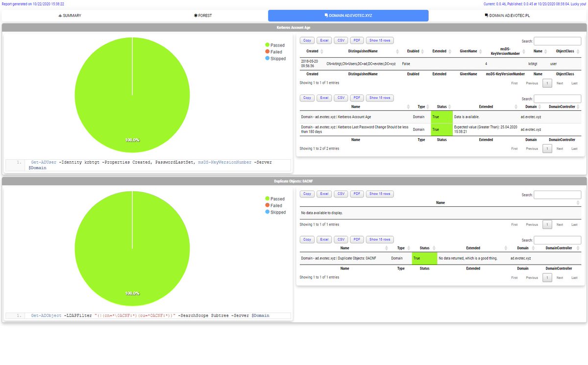Export Kerberos test results to Excel

tap(324, 97)
